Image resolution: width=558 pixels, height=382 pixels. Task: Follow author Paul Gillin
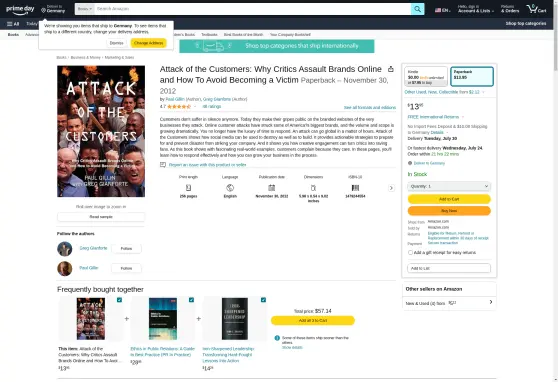point(126,268)
